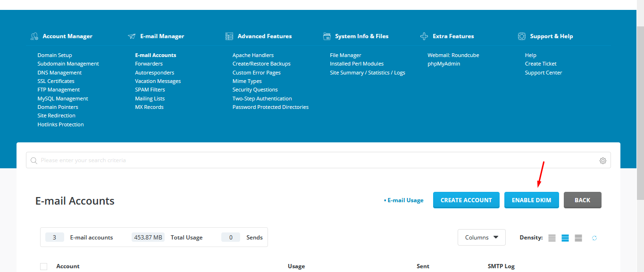Expand column options with the Columns chevron
The image size is (644, 272).
[x=496, y=237]
